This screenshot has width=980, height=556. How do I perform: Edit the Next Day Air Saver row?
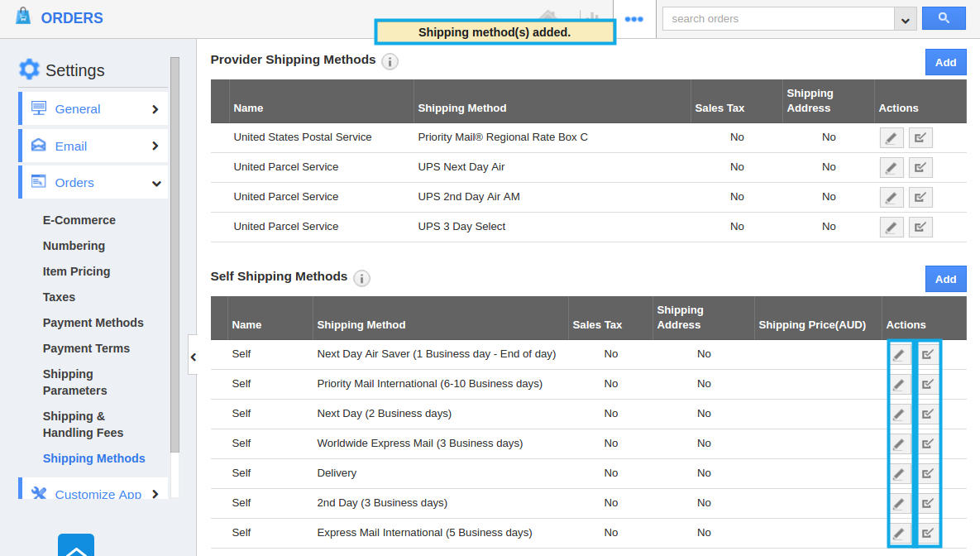click(x=899, y=355)
